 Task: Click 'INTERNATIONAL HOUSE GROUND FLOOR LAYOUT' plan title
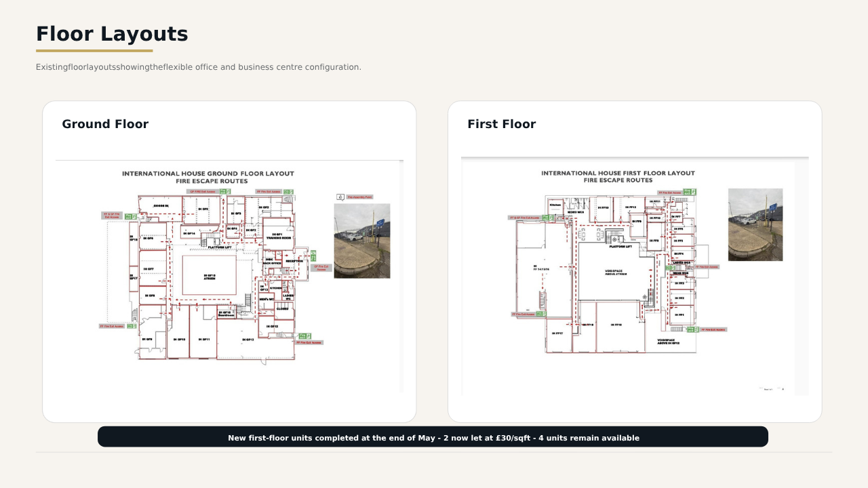click(x=208, y=174)
